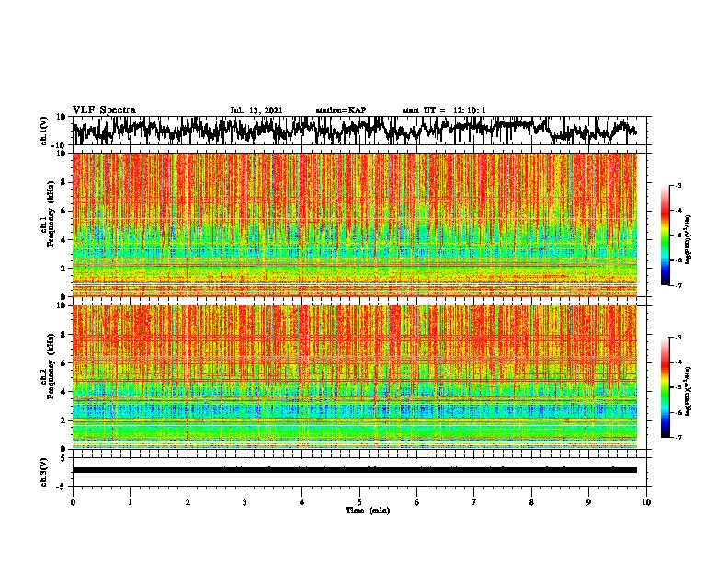Click the "-3" value on ch.1 colorbar

[678, 186]
